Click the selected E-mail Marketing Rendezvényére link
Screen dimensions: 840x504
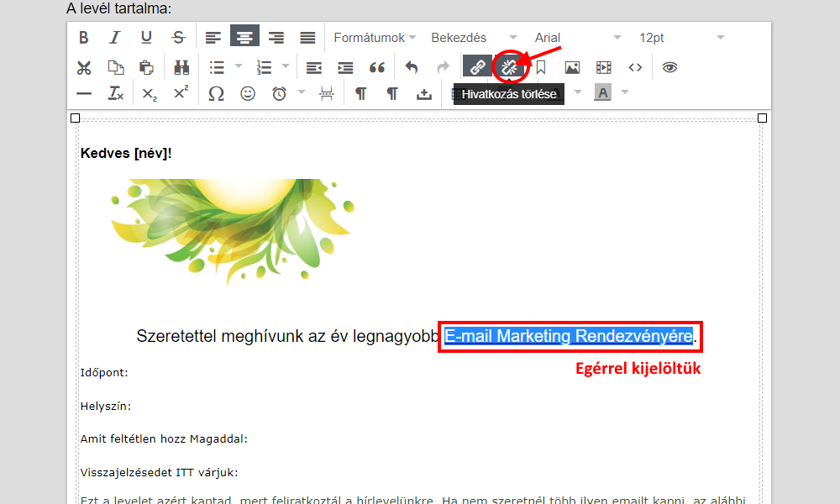[569, 336]
